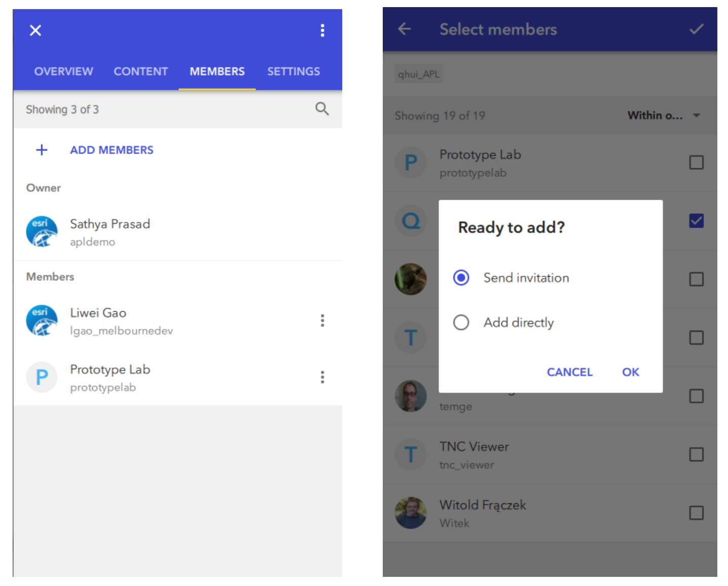
Task: Click CANCEL in Ready to add dialog
Action: tap(569, 372)
